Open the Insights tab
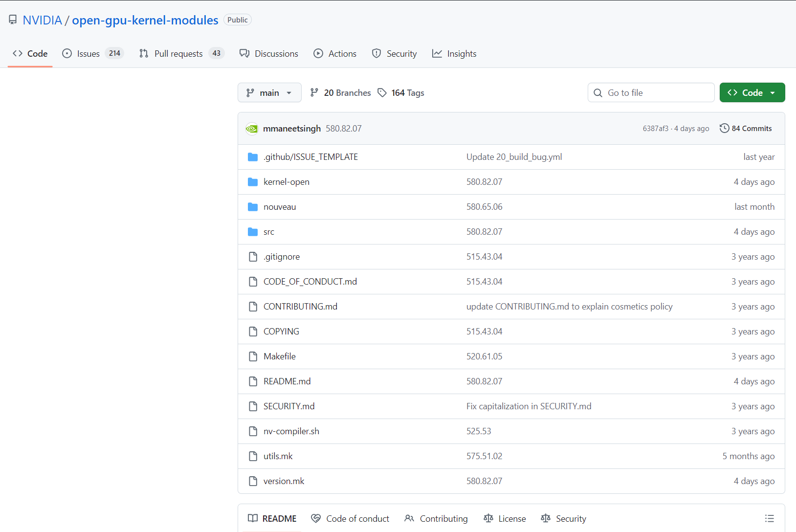 454,53
